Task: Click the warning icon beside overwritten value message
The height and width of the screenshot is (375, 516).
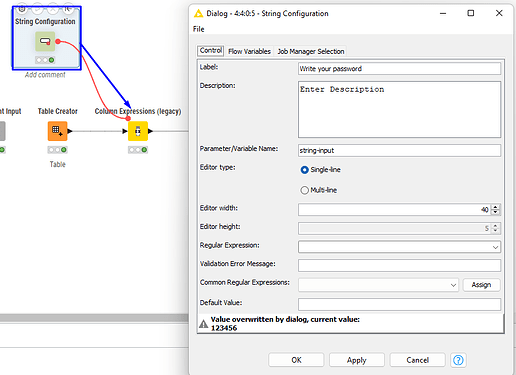Action: 203,324
